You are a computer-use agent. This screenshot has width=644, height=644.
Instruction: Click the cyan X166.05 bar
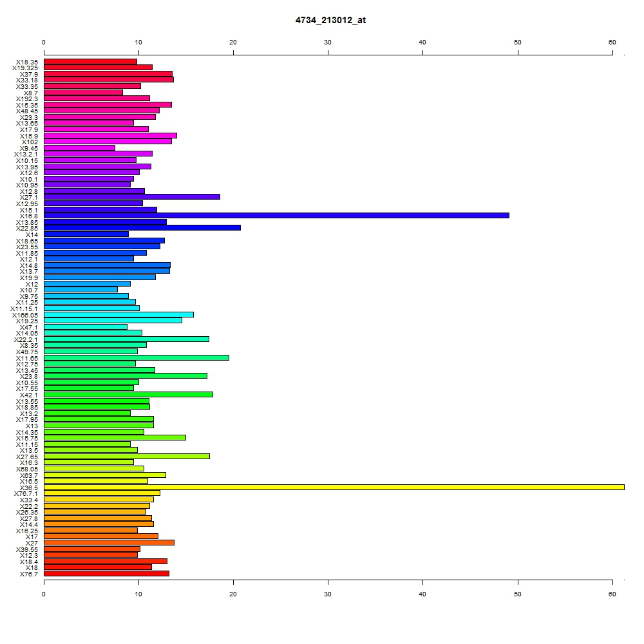click(x=118, y=315)
